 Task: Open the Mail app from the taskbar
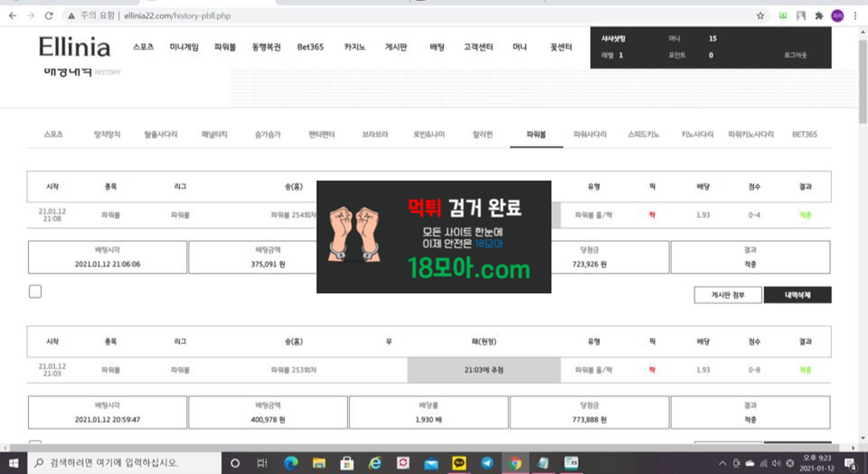click(x=431, y=463)
